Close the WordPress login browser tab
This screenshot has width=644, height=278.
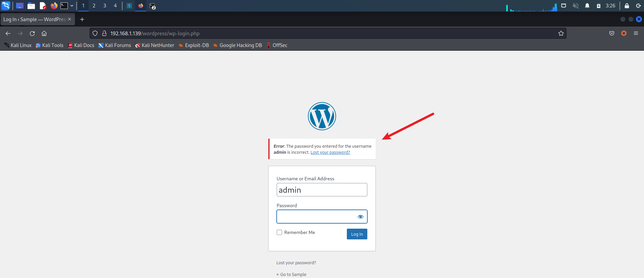(70, 19)
